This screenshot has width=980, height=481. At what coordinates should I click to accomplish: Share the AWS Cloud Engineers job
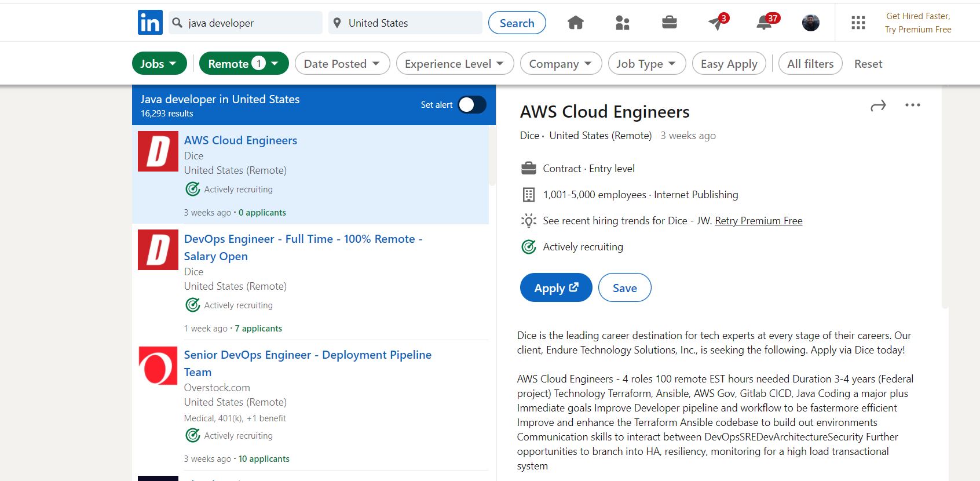[x=878, y=105]
